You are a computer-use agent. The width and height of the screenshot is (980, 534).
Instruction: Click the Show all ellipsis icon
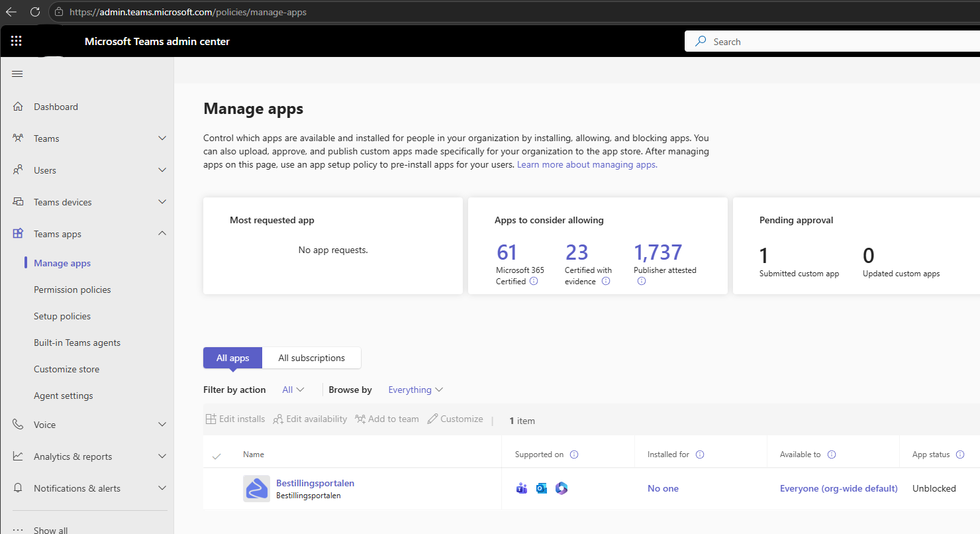18,530
